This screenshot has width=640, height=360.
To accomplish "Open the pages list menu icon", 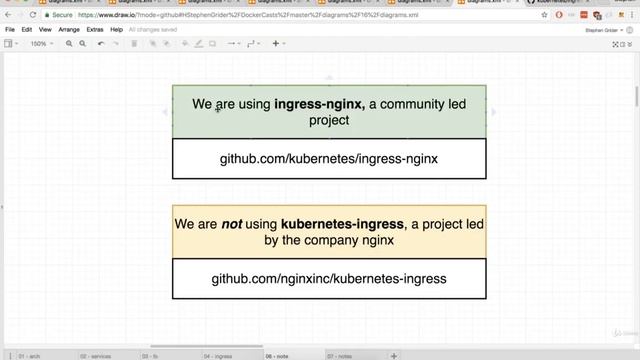I will pyautogui.click(x=10, y=356).
